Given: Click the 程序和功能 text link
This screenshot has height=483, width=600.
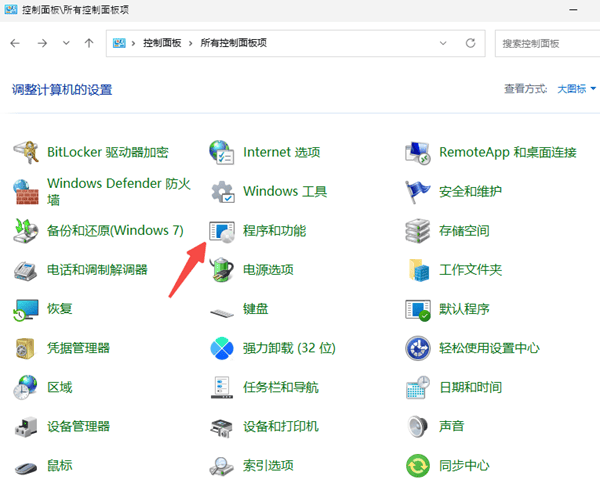Looking at the screenshot, I should click(x=275, y=231).
